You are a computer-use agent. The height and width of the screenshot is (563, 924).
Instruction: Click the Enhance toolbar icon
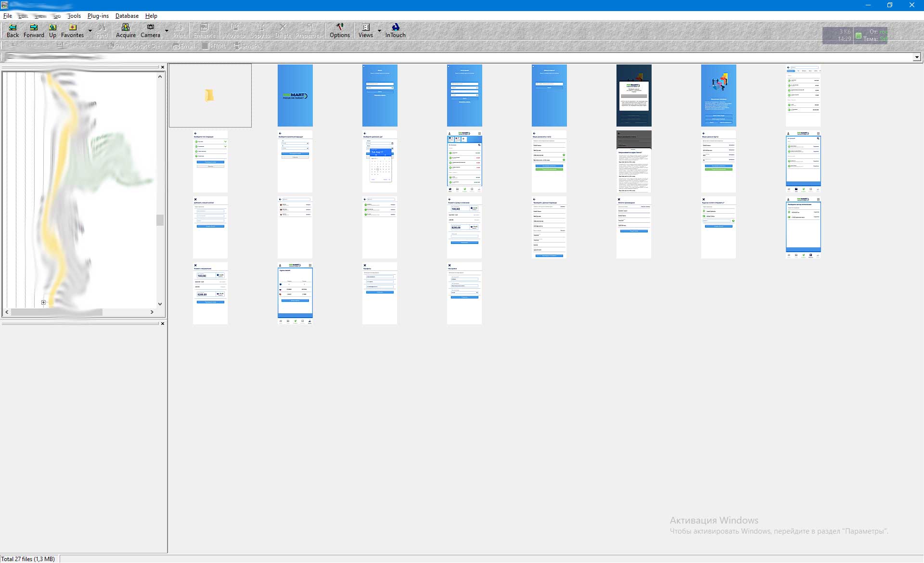tap(205, 30)
